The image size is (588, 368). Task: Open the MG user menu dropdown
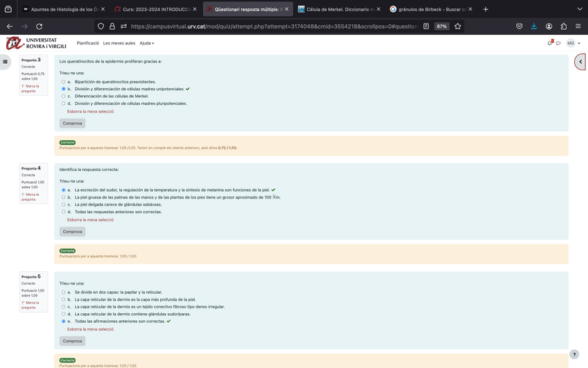(573, 43)
